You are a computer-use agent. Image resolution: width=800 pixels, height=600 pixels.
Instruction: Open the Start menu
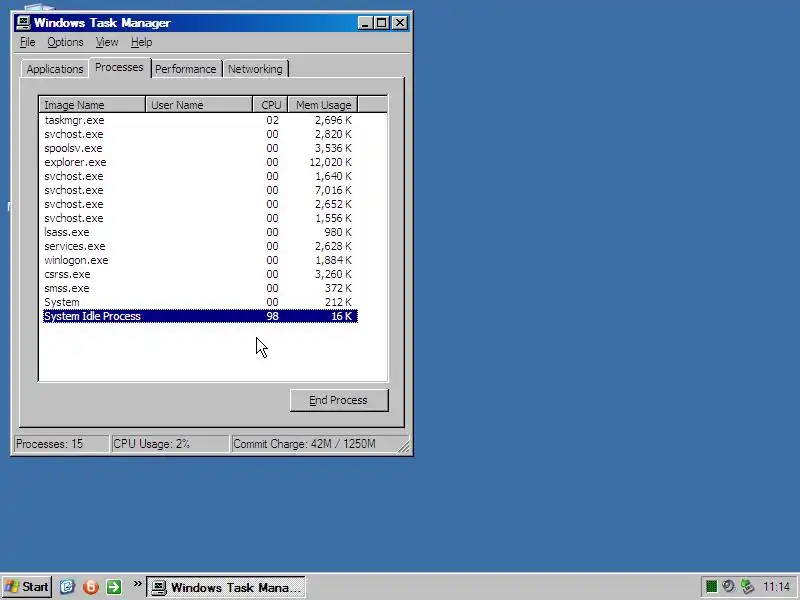(x=27, y=587)
